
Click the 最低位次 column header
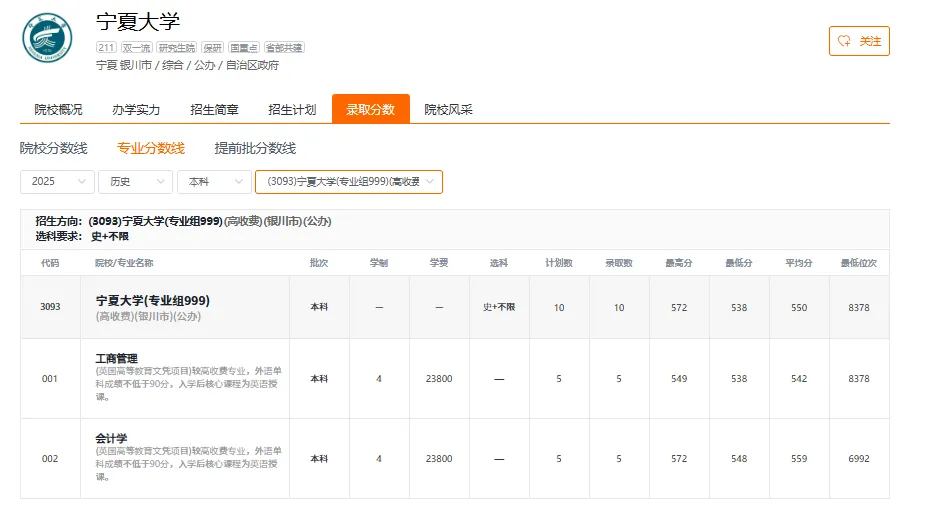point(859,263)
